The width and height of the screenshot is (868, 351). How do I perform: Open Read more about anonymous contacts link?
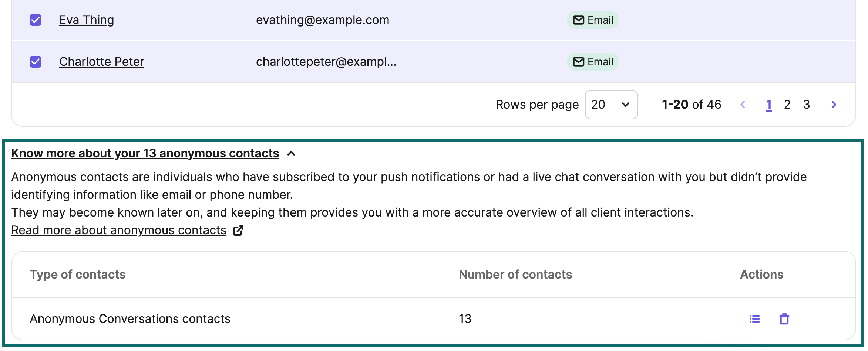coord(119,230)
